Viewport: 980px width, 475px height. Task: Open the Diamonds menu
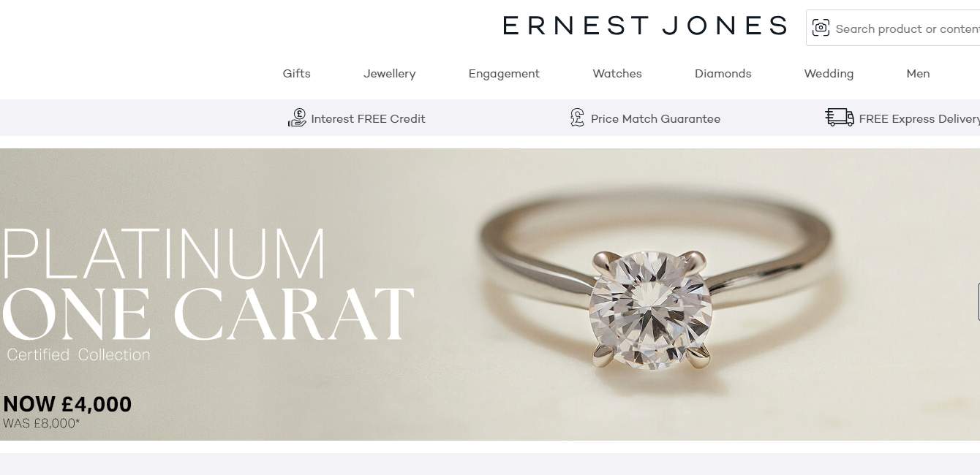(723, 73)
